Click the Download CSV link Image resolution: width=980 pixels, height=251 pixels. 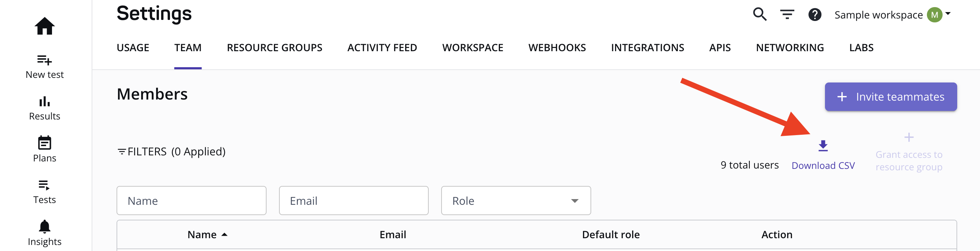tap(823, 165)
